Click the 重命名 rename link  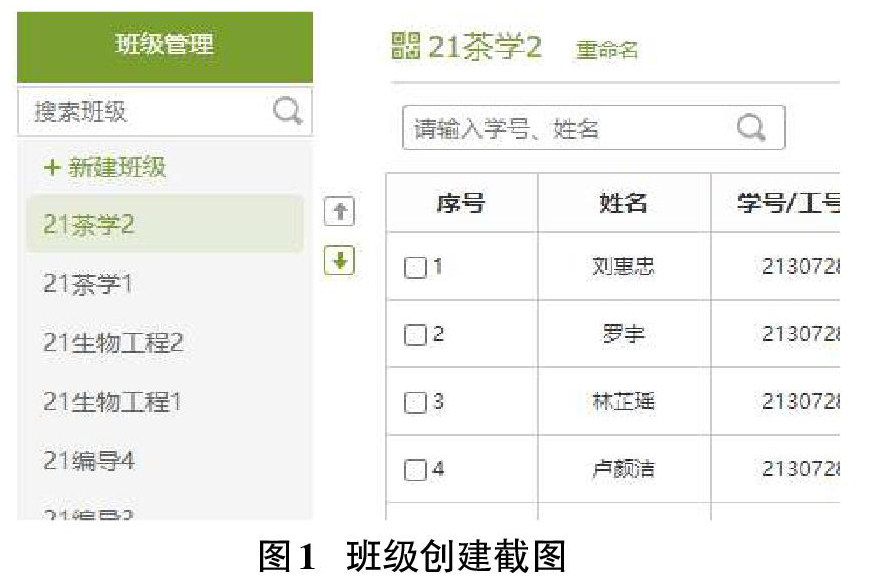(x=607, y=50)
